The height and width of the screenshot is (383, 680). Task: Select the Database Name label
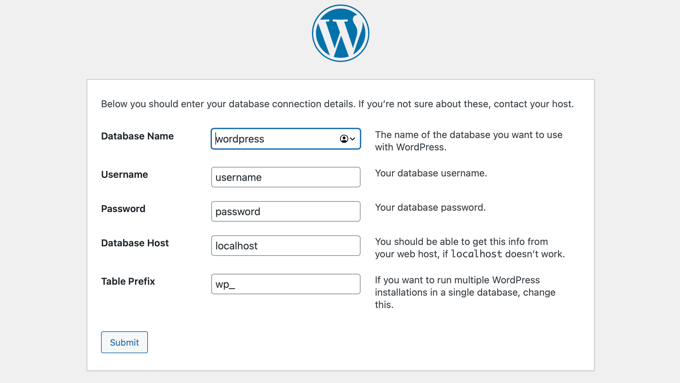[137, 136]
